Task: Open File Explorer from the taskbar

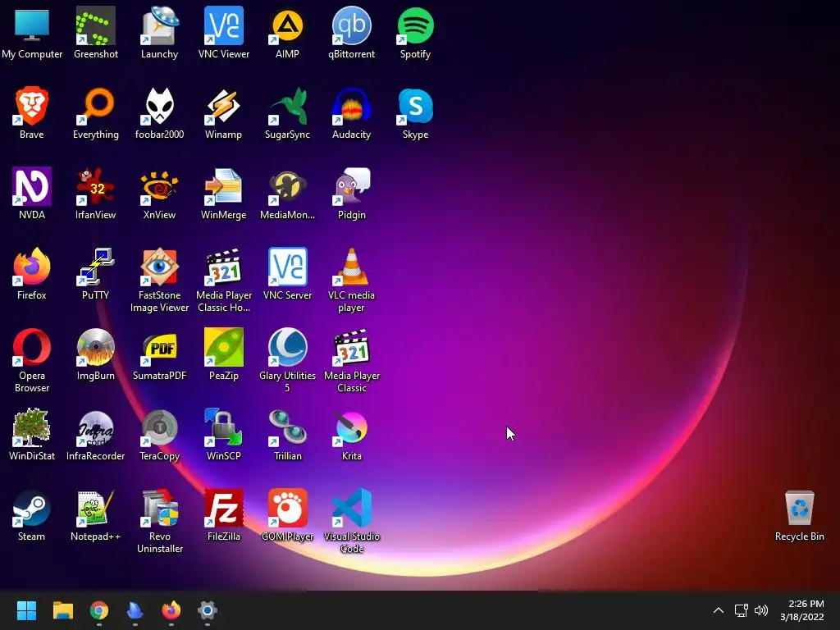Action: click(62, 610)
